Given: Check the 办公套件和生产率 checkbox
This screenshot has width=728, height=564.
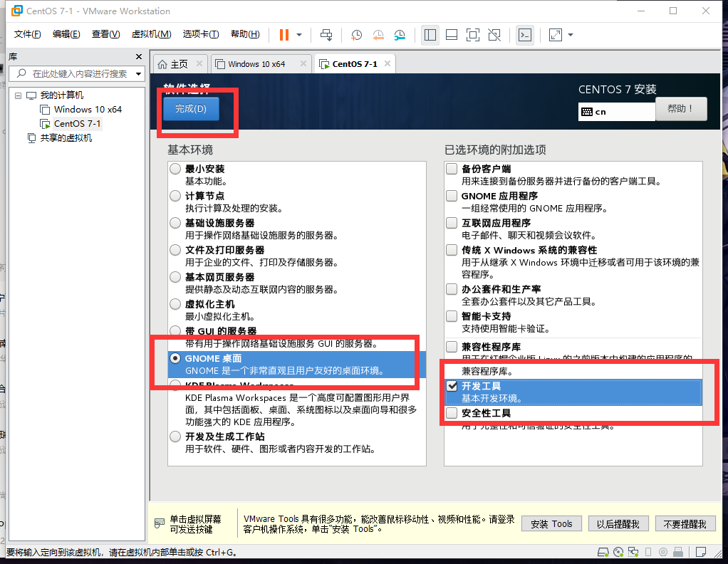Looking at the screenshot, I should [452, 288].
